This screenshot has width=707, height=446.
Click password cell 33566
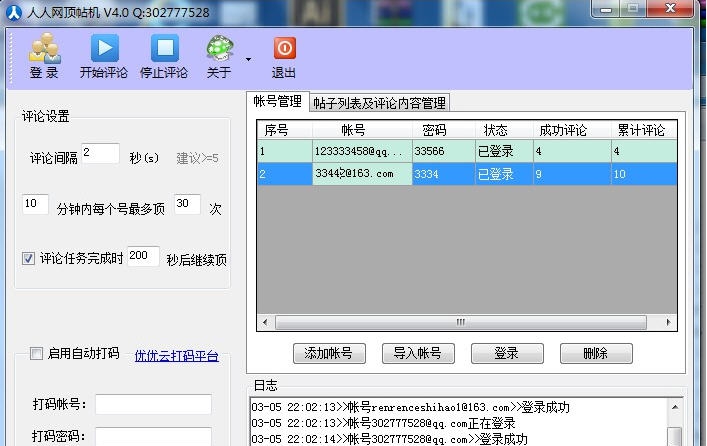(x=443, y=151)
